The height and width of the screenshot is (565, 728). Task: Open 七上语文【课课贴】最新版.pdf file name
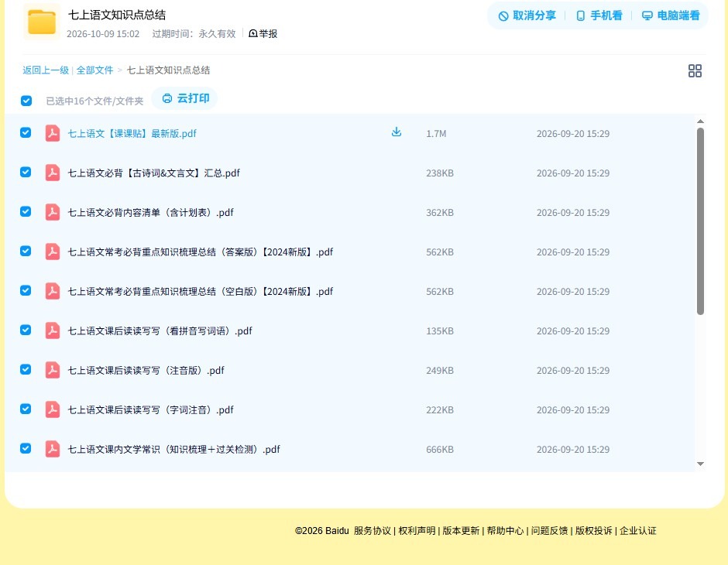tap(132, 134)
